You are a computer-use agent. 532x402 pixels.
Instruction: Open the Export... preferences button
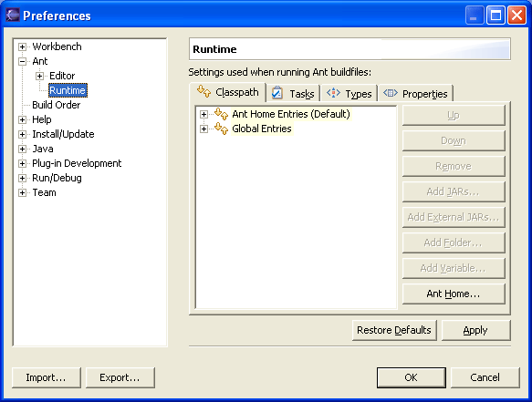[x=120, y=377]
